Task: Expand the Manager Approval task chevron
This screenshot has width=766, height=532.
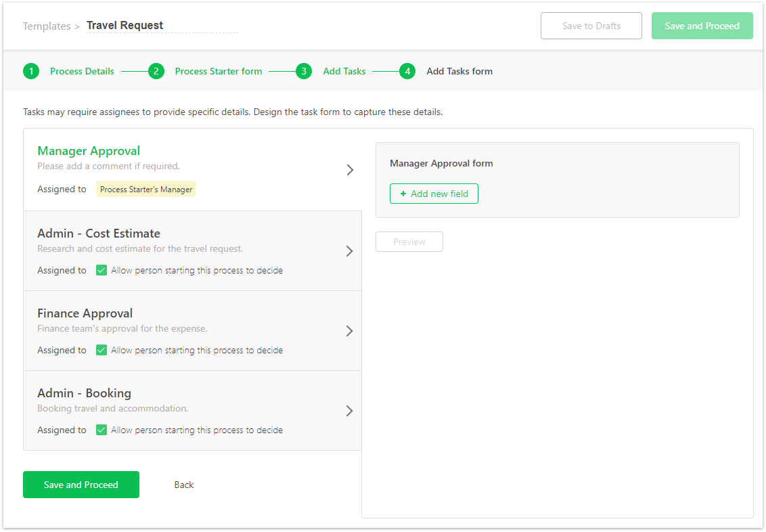Action: pos(350,170)
